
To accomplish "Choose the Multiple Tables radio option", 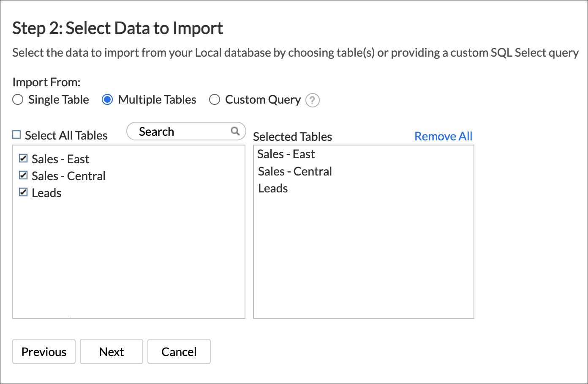I will [x=107, y=99].
